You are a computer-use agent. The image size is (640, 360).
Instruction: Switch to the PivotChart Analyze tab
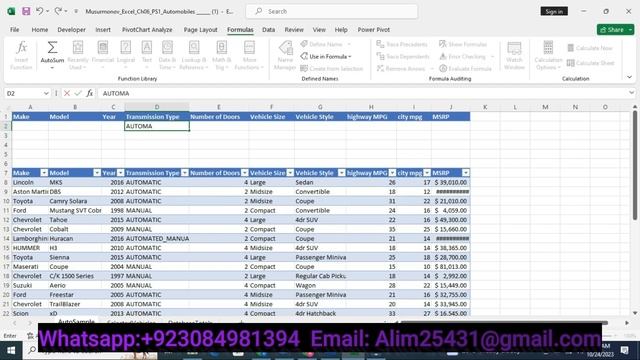coord(147,30)
